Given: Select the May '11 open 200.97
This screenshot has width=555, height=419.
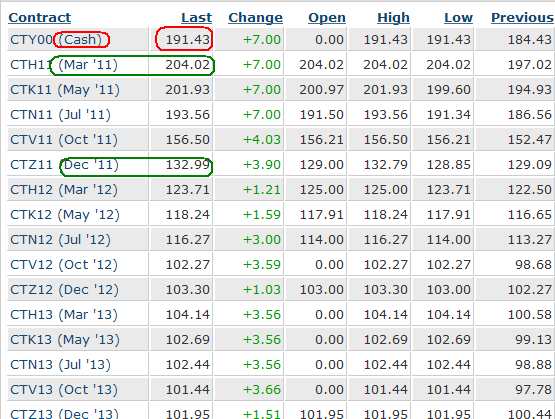Looking at the screenshot, I should coord(321,90).
